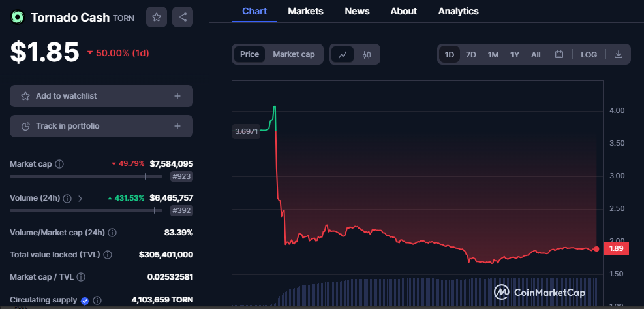Click the 1.89 current price label
The height and width of the screenshot is (309, 644).
pyautogui.click(x=616, y=249)
